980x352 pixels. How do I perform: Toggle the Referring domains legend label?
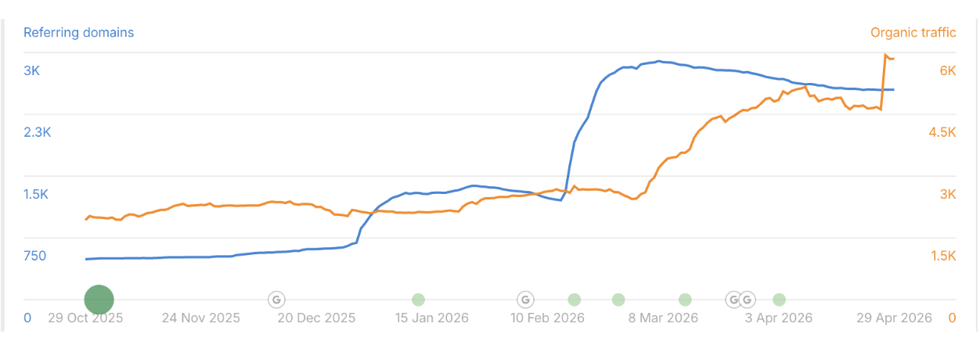coord(78,33)
